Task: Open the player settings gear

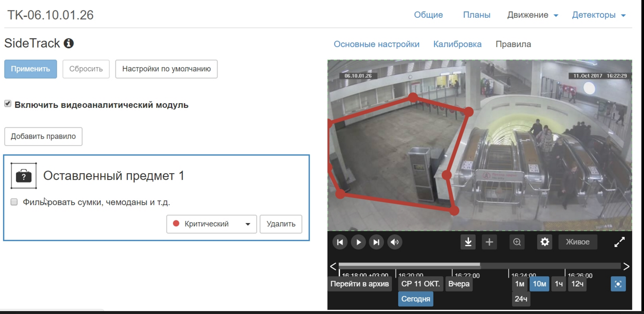Action: point(545,242)
